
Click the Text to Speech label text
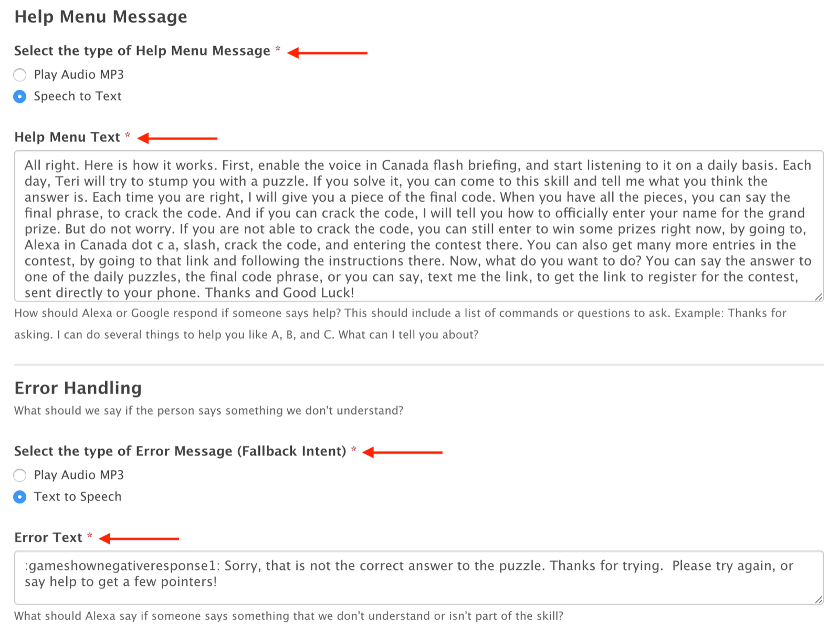pyautogui.click(x=78, y=496)
